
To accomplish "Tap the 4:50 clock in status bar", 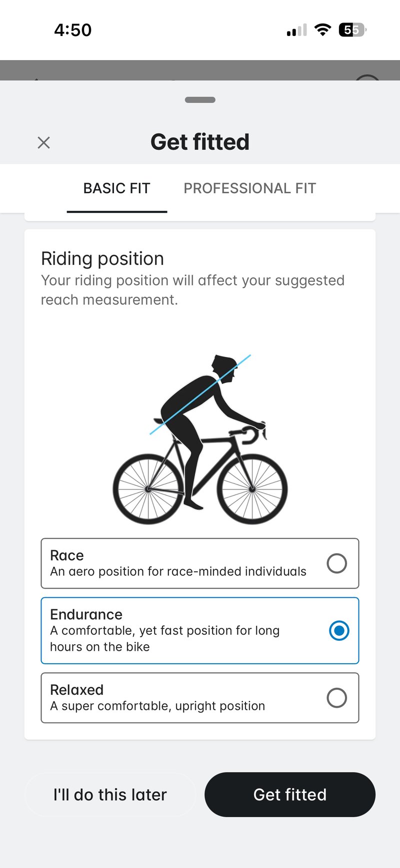I will (73, 30).
